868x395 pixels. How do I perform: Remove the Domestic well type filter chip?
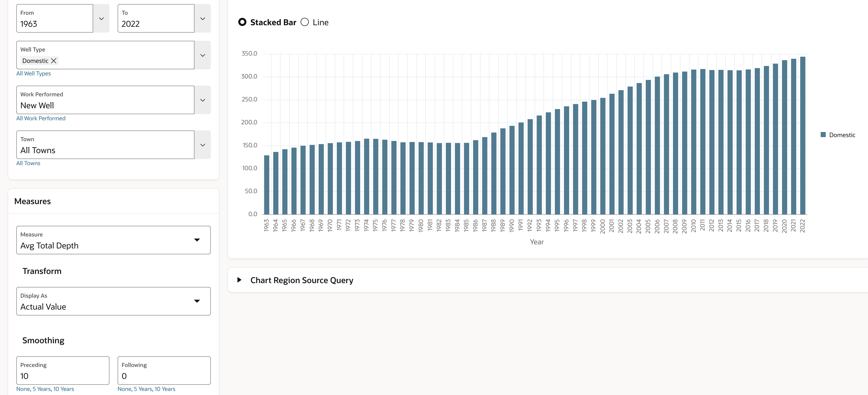point(53,61)
